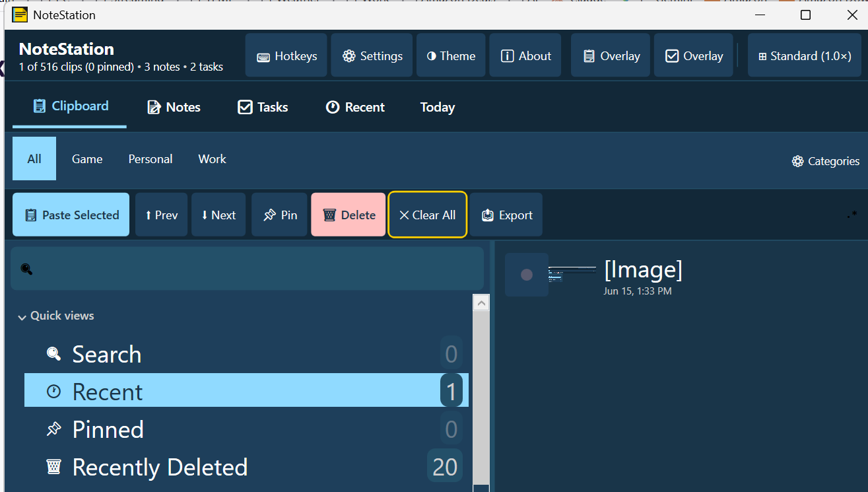Click the quick views scrollbar up arrow

click(x=481, y=303)
